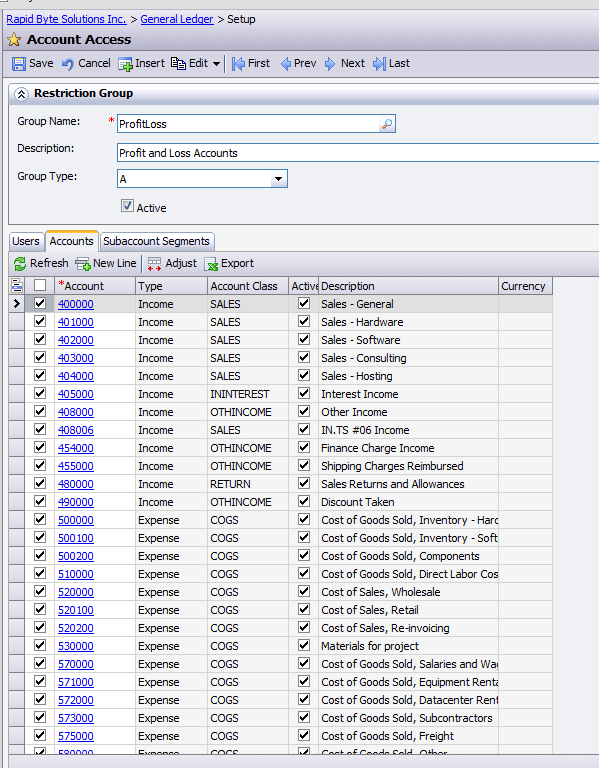The image size is (599, 768).
Task: Go to First record
Action: point(251,63)
